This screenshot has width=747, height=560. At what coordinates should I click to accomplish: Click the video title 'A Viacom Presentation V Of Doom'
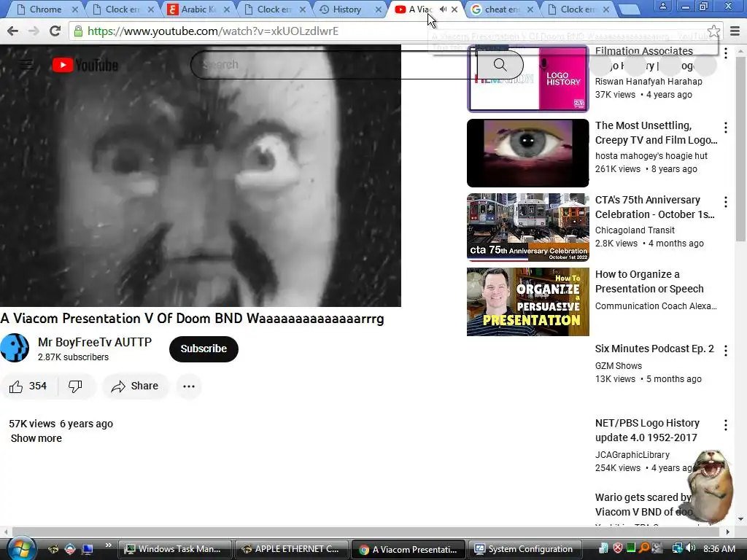tap(192, 318)
